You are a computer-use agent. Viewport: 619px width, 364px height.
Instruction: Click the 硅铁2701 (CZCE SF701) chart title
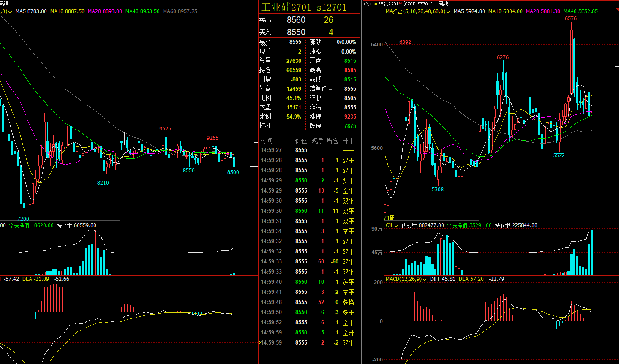click(406, 4)
